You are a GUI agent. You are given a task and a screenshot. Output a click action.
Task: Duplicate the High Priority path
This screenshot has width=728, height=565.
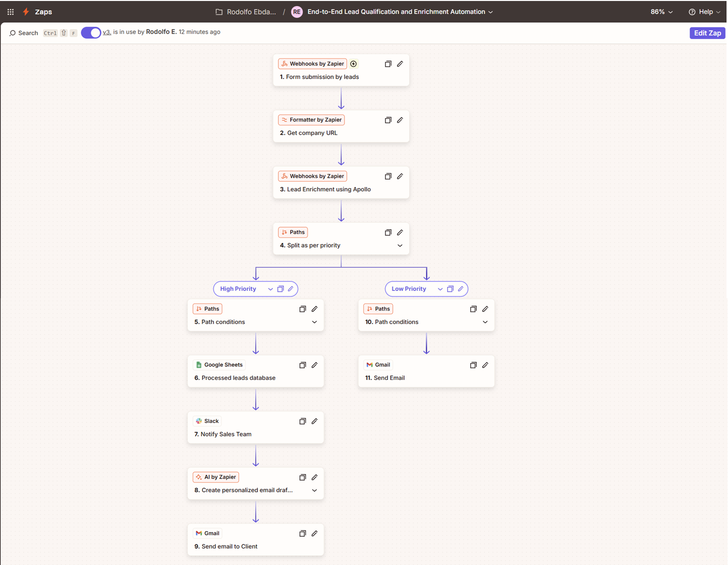coord(280,289)
